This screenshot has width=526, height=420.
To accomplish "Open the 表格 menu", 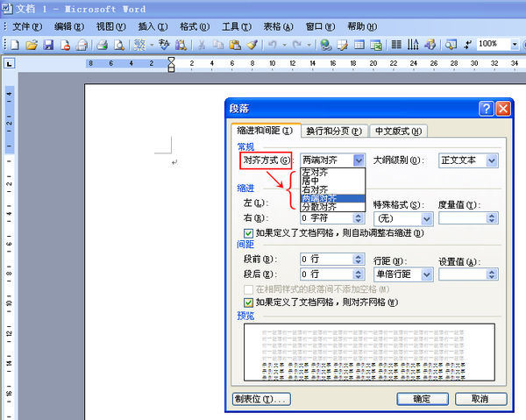I will (278, 26).
